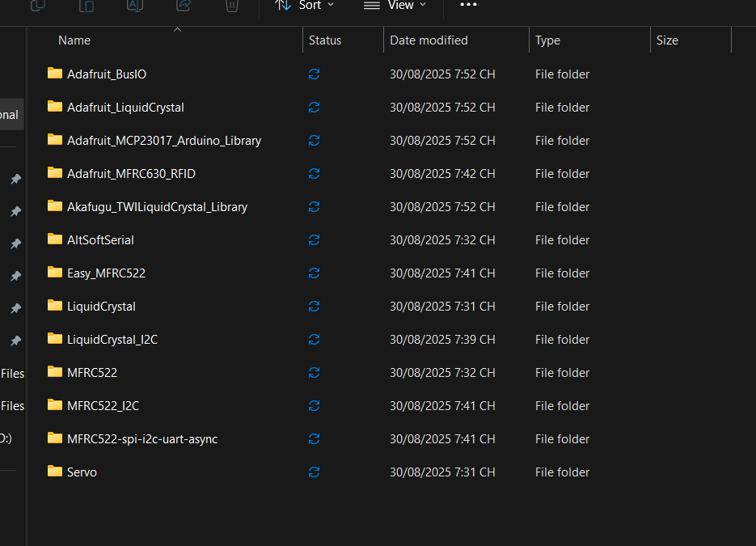Select the Servo folder name
This screenshot has height=546, width=756.
[x=82, y=472]
